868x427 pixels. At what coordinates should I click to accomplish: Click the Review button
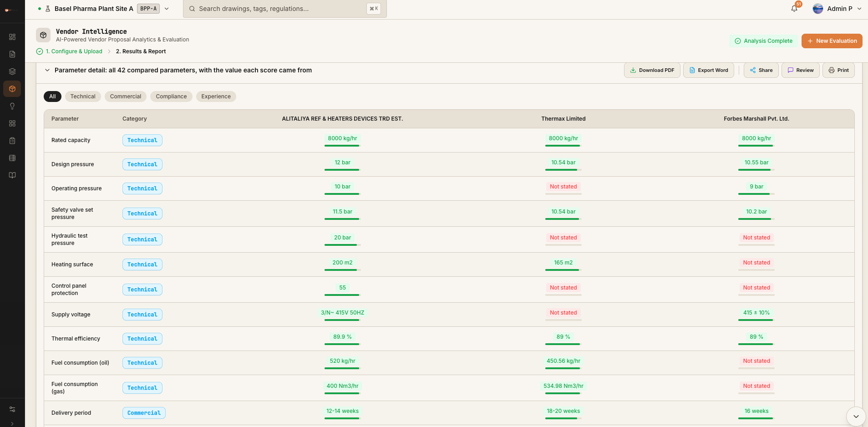(801, 70)
